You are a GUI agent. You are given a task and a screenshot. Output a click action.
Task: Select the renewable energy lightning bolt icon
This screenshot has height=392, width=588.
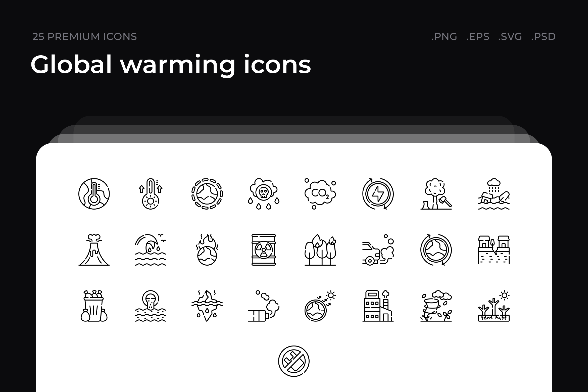click(x=378, y=194)
